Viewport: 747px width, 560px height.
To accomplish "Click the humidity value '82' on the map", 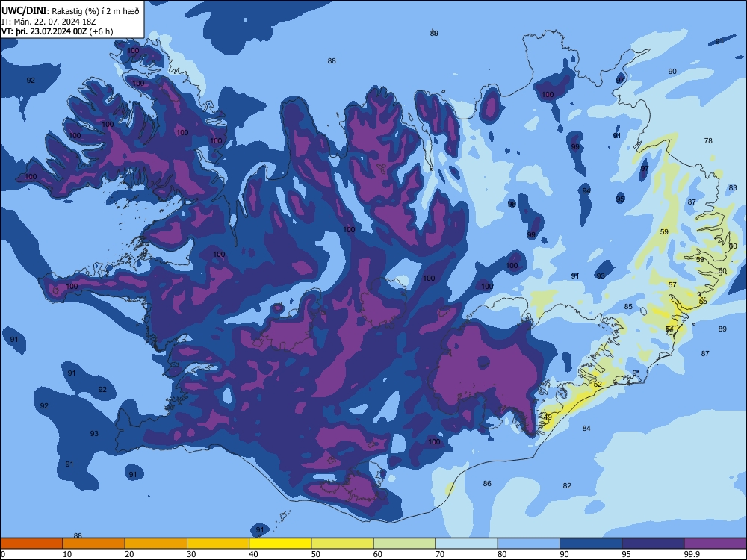I will click(567, 486).
